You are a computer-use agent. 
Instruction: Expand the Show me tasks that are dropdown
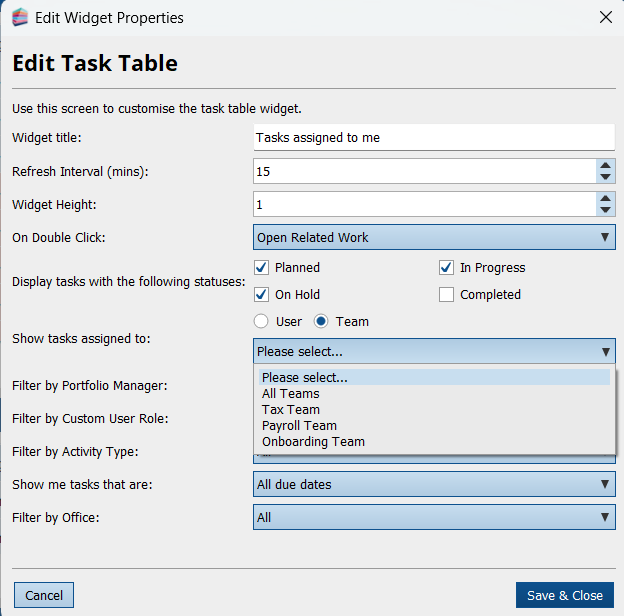pos(434,485)
